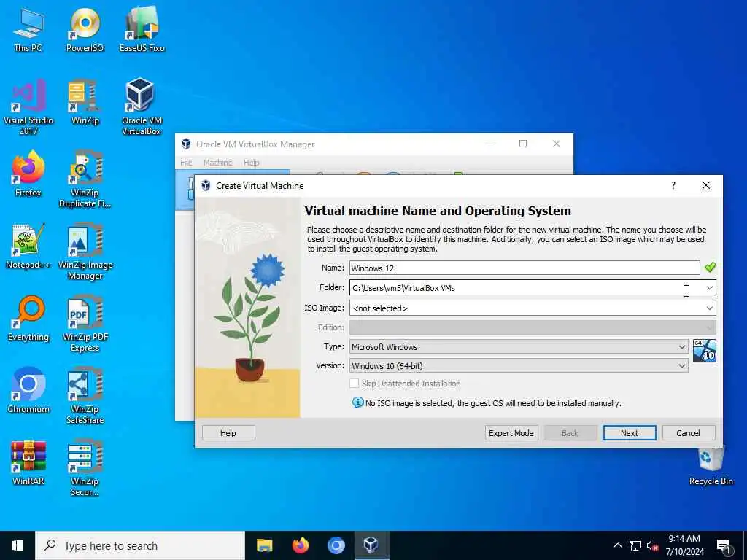
Task: Click the network status tray icon
Action: 635,545
